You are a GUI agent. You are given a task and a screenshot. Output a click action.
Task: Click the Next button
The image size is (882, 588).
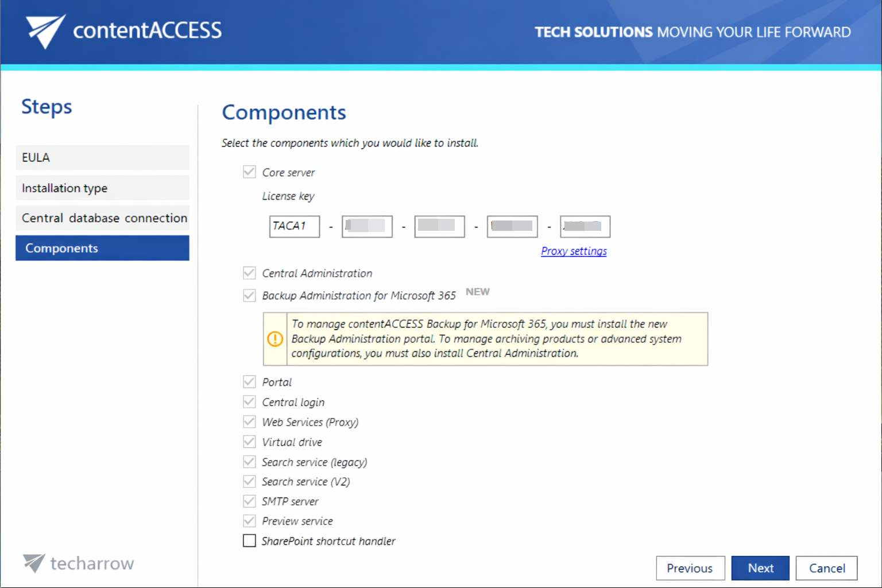(x=760, y=568)
